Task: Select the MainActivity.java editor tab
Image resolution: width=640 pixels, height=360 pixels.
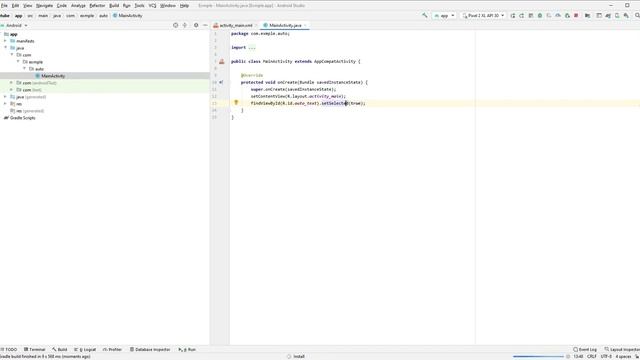Action: pos(284,25)
